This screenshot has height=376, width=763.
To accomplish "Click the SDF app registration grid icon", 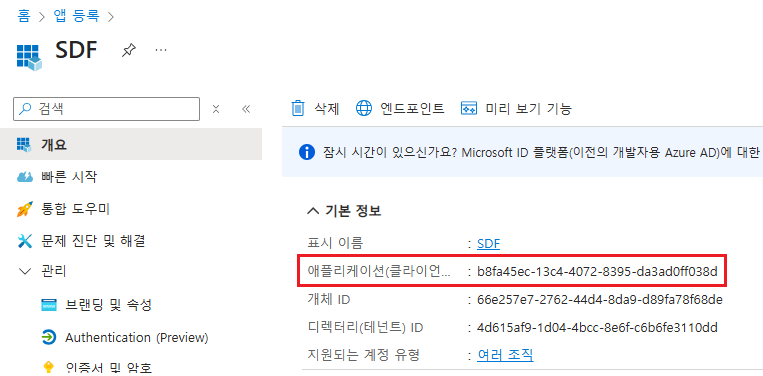I will point(29,56).
